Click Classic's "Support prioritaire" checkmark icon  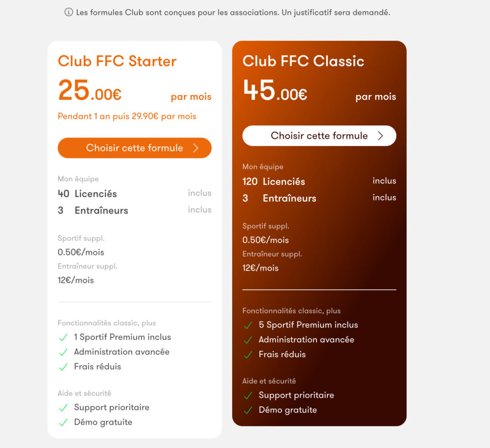coord(248,395)
